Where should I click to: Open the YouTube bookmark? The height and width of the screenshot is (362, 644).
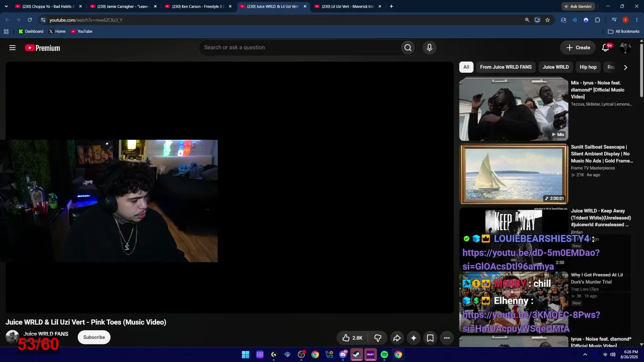click(82, 32)
